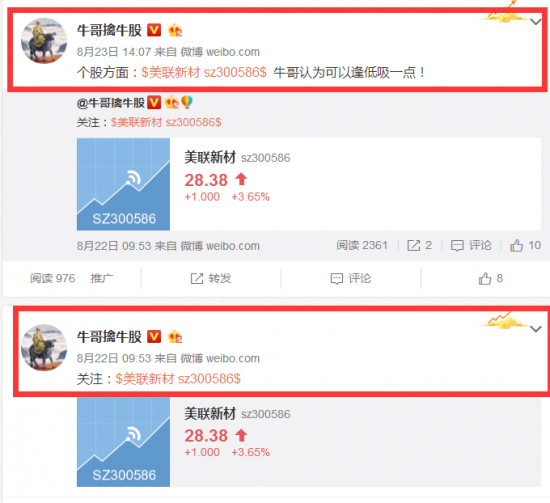
Task: Click the crown member icon in first post
Action: coord(175,30)
